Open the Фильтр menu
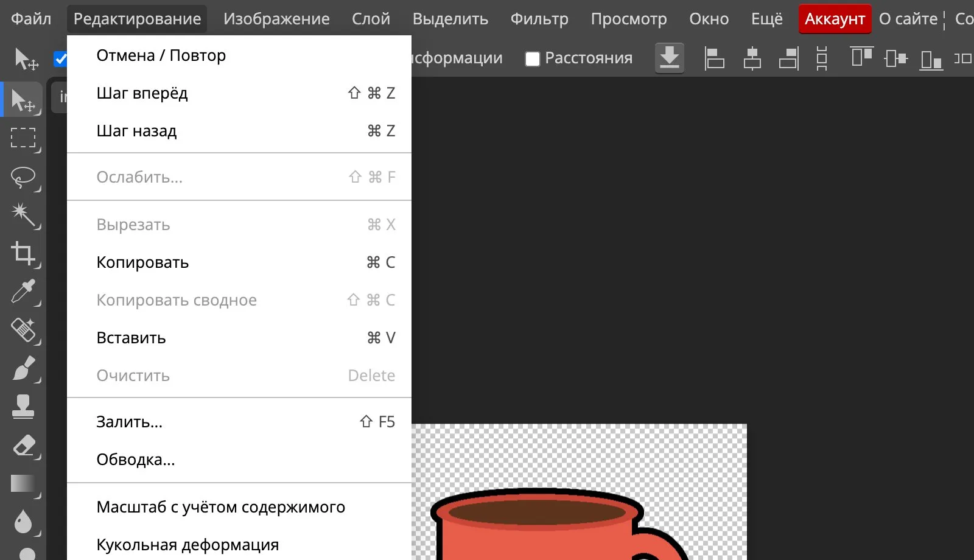 pyautogui.click(x=539, y=19)
